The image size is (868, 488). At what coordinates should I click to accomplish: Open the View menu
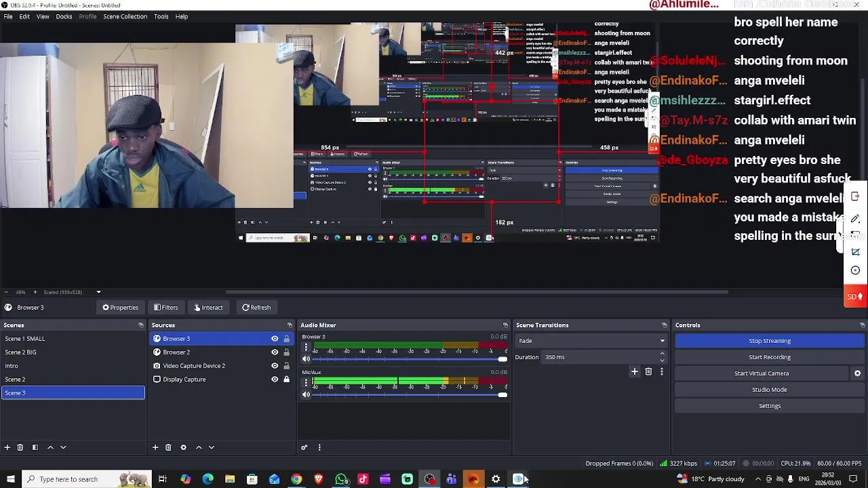[x=43, y=16]
